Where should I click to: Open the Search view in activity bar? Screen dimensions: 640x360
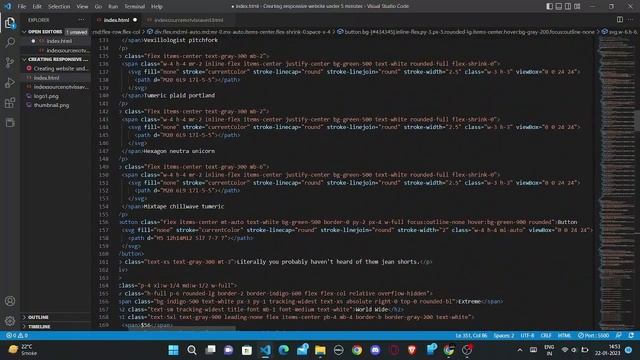point(10,42)
